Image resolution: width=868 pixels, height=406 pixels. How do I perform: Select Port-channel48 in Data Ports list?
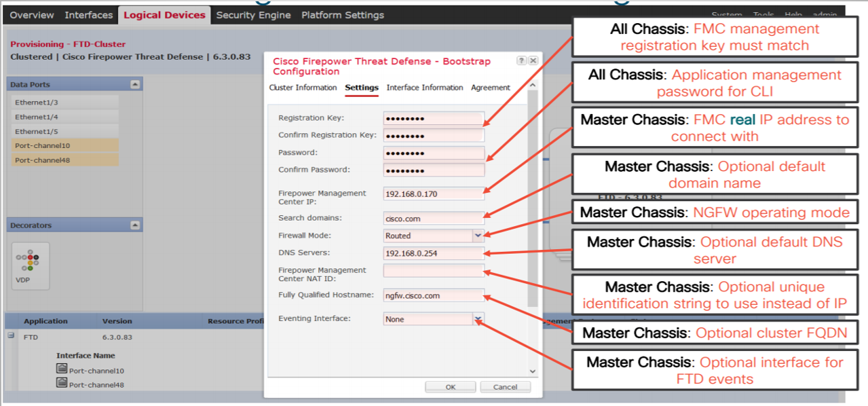pos(65,160)
